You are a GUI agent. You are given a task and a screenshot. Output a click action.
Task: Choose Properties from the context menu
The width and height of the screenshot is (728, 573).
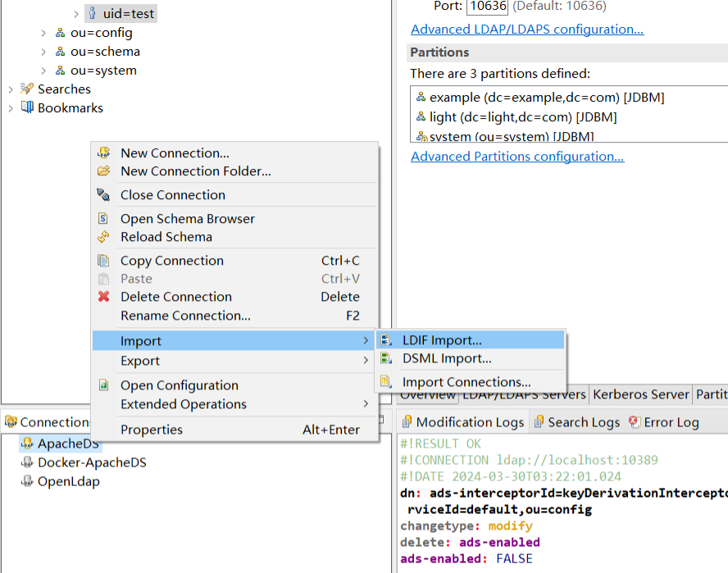click(152, 430)
